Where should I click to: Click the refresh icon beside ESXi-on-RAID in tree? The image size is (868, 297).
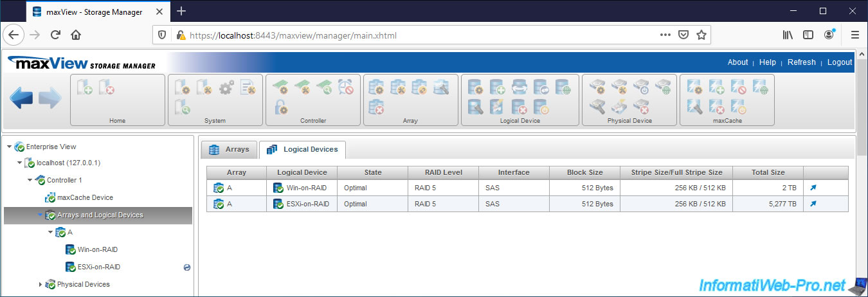point(186,267)
